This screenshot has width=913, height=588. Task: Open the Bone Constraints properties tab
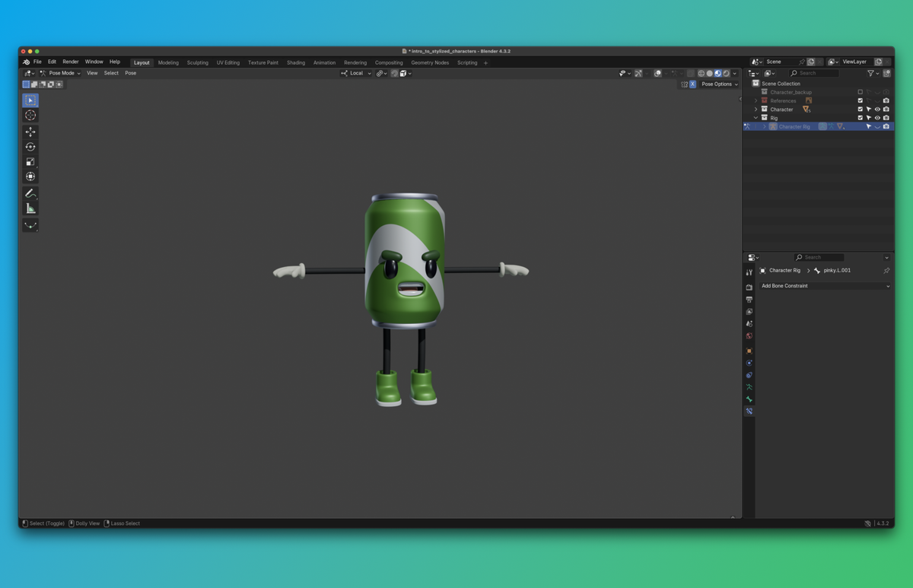coord(749,412)
